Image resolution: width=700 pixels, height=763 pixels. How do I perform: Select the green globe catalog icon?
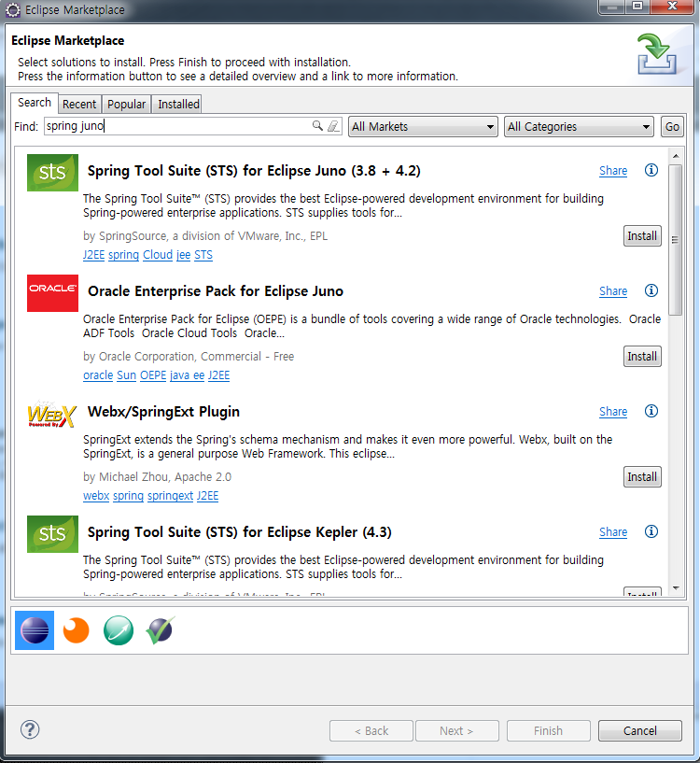pos(119,630)
